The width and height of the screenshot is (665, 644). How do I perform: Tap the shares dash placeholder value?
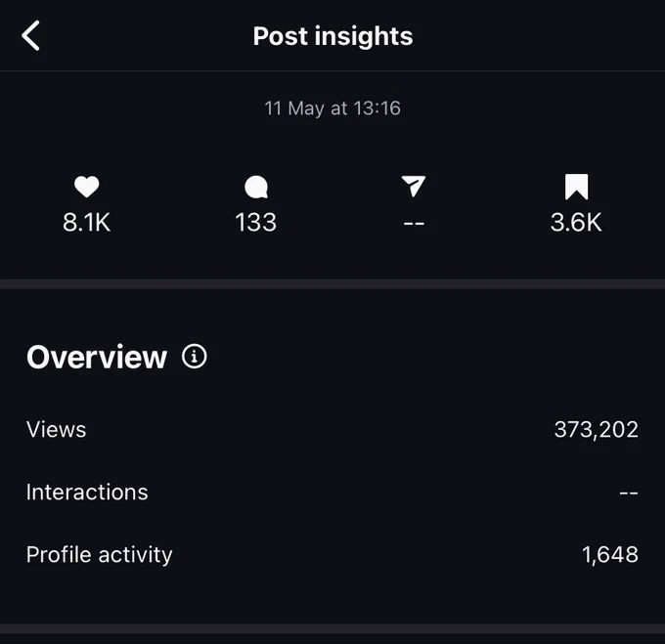click(x=414, y=223)
